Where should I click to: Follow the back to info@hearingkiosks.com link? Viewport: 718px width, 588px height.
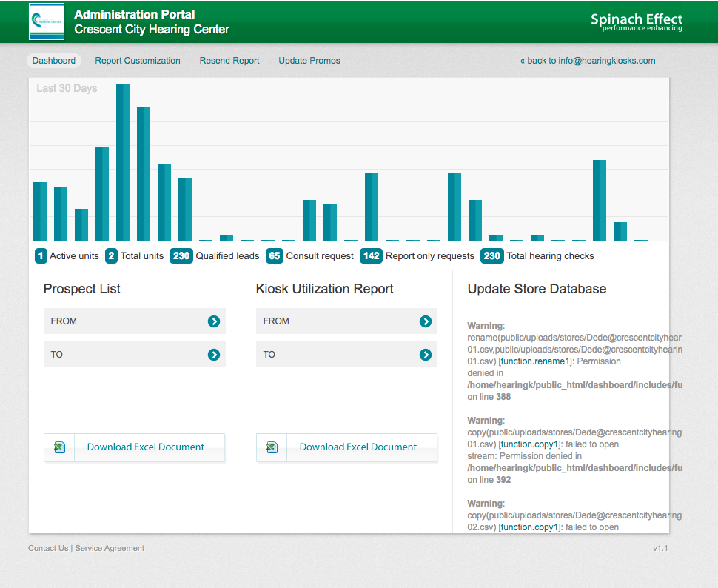click(x=587, y=61)
